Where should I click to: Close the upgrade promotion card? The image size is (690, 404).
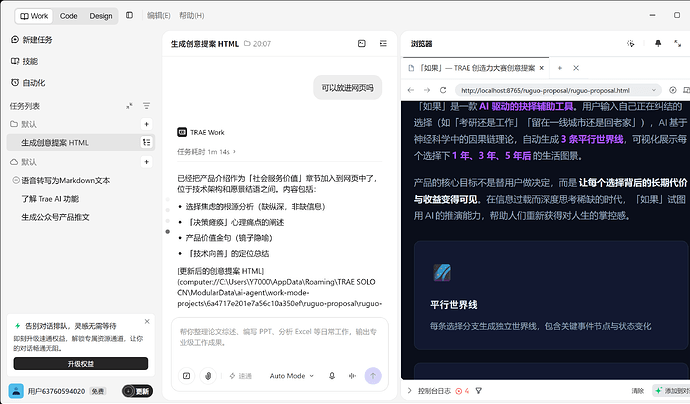tap(147, 322)
